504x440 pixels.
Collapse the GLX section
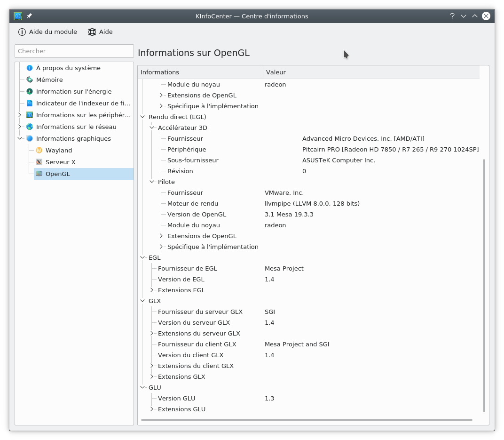(143, 301)
